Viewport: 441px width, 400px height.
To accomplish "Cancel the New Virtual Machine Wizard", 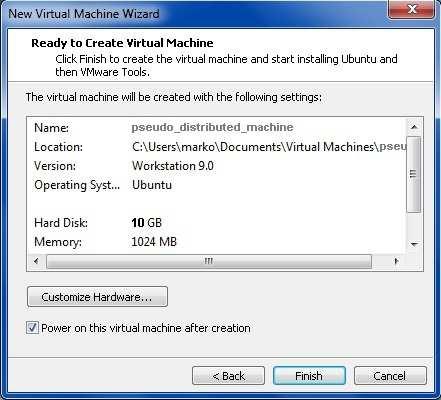I will point(390,376).
